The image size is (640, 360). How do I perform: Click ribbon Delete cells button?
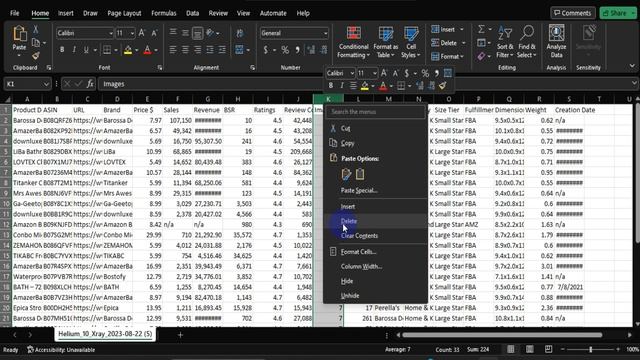point(444,43)
